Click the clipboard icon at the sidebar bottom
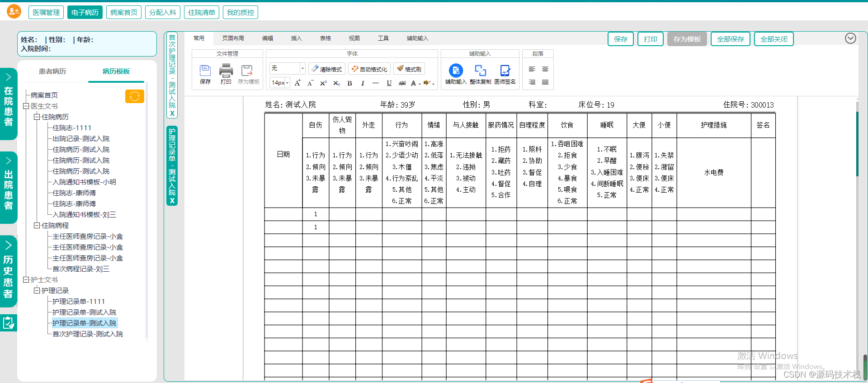 [x=9, y=323]
